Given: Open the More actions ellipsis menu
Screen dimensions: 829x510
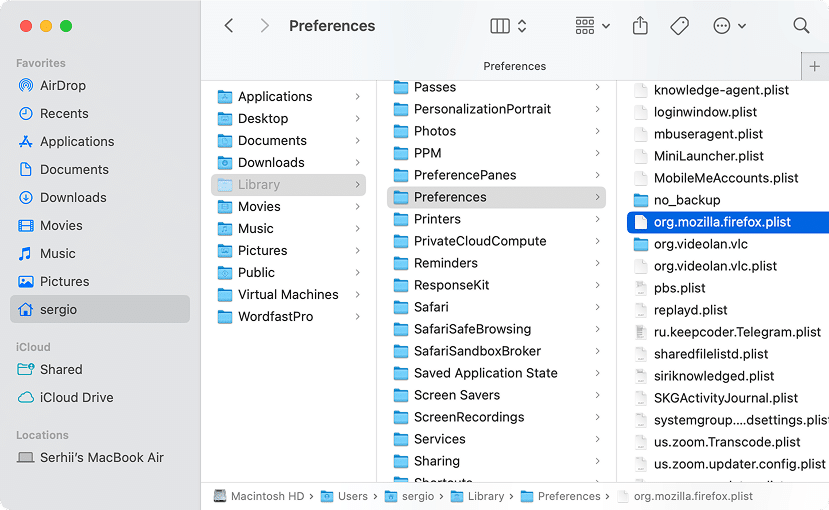Looking at the screenshot, I should [x=729, y=25].
